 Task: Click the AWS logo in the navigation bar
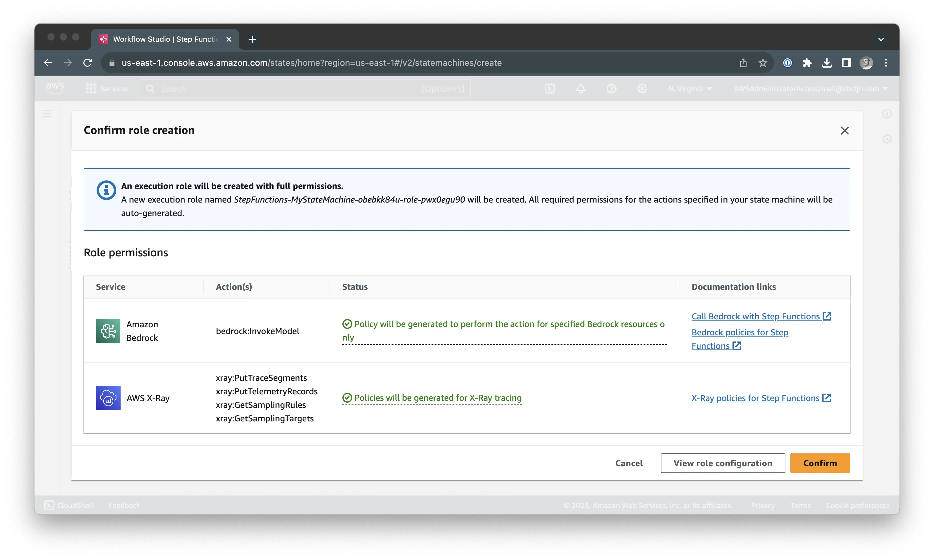[x=54, y=88]
